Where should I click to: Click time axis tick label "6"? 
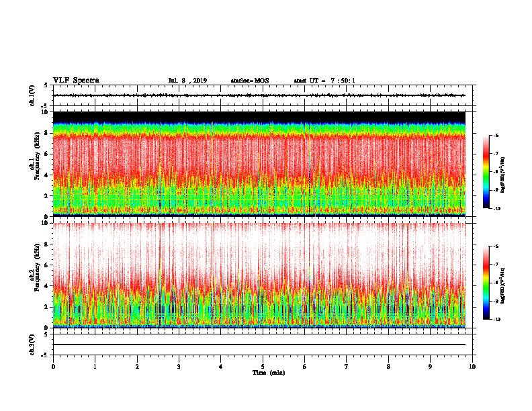pos(304,367)
